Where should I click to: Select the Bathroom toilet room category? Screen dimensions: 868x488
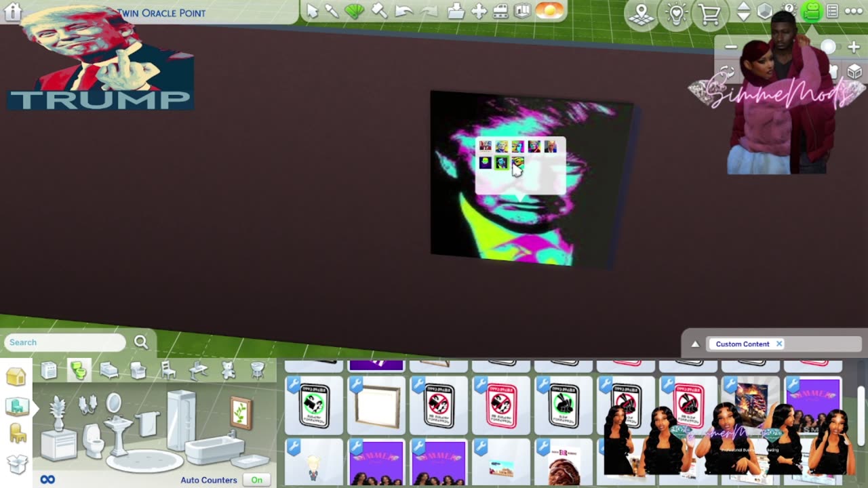click(x=79, y=370)
